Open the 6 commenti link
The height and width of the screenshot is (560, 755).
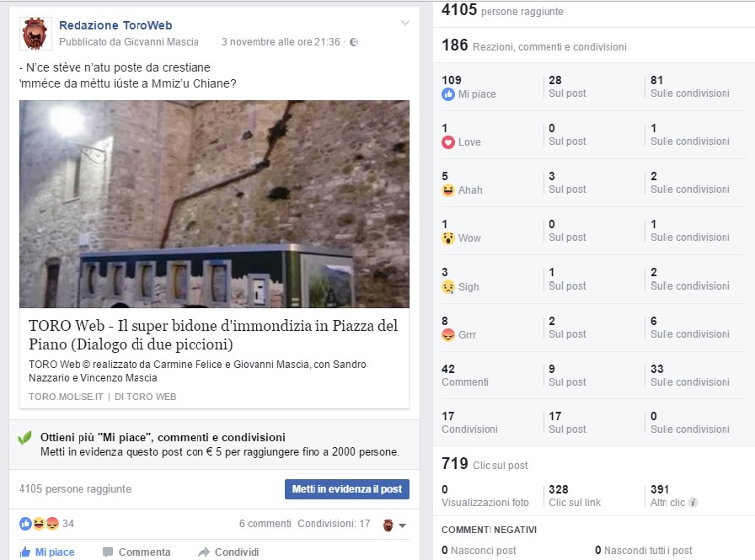[x=265, y=524]
